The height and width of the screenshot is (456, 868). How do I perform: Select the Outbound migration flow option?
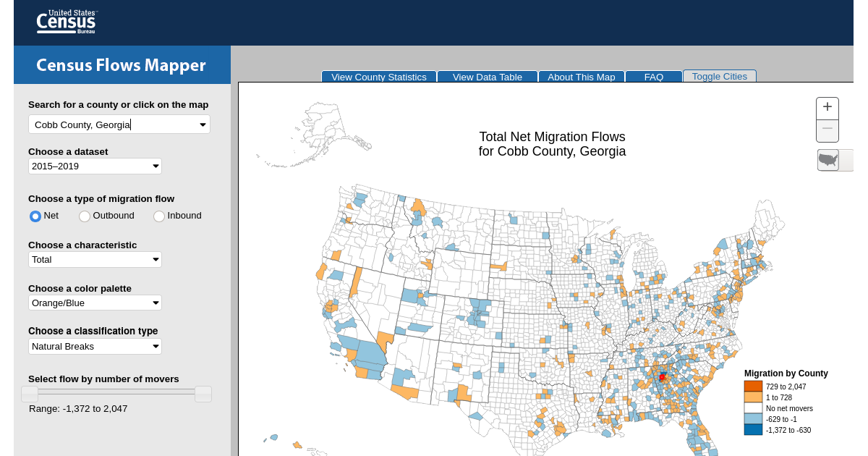click(x=85, y=216)
